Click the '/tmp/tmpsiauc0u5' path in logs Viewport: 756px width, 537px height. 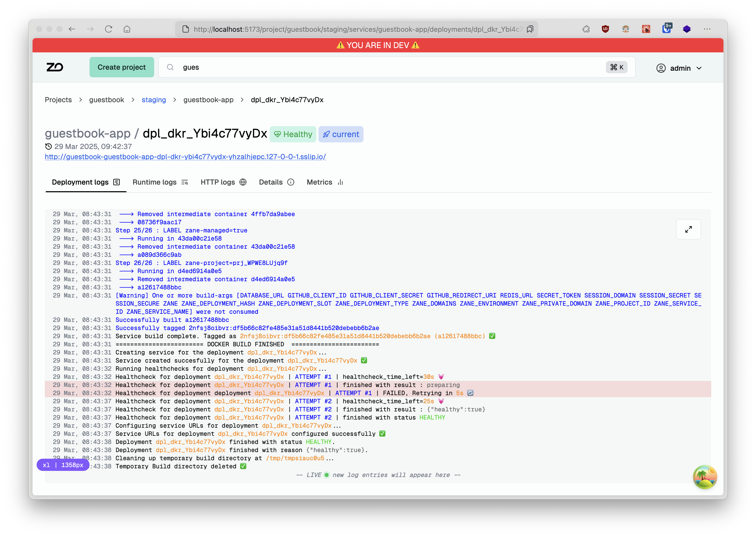(x=295, y=458)
